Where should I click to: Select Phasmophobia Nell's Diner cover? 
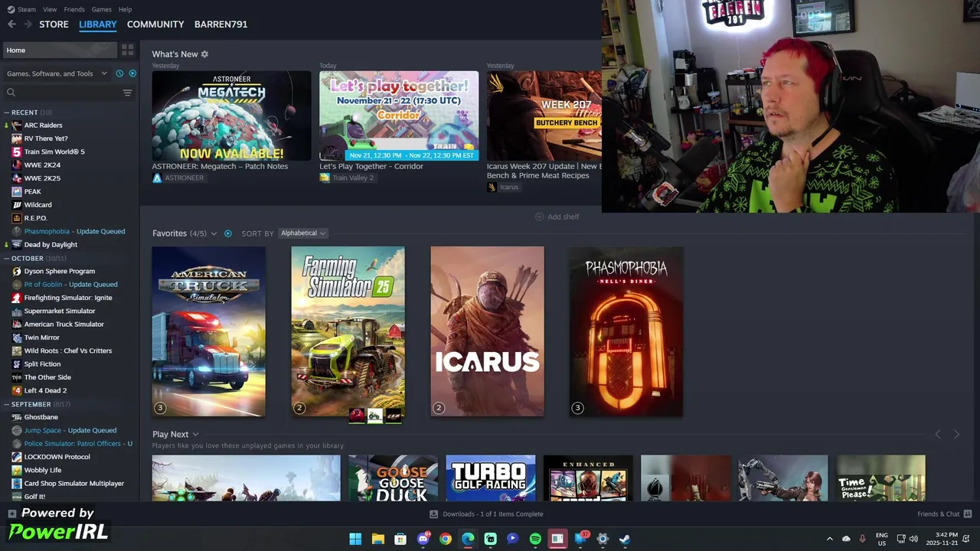pyautogui.click(x=626, y=331)
